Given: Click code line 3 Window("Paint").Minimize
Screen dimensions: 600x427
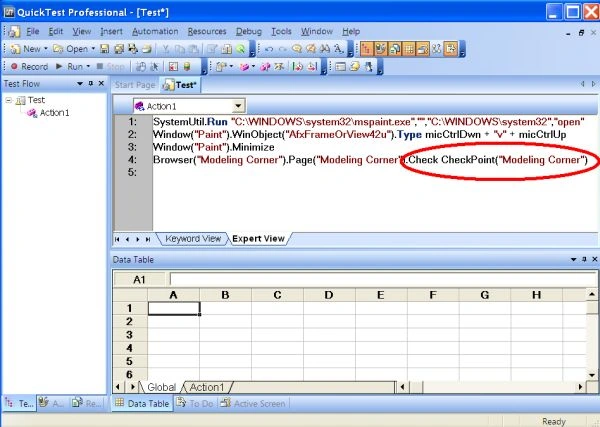Looking at the screenshot, I should coord(214,147).
